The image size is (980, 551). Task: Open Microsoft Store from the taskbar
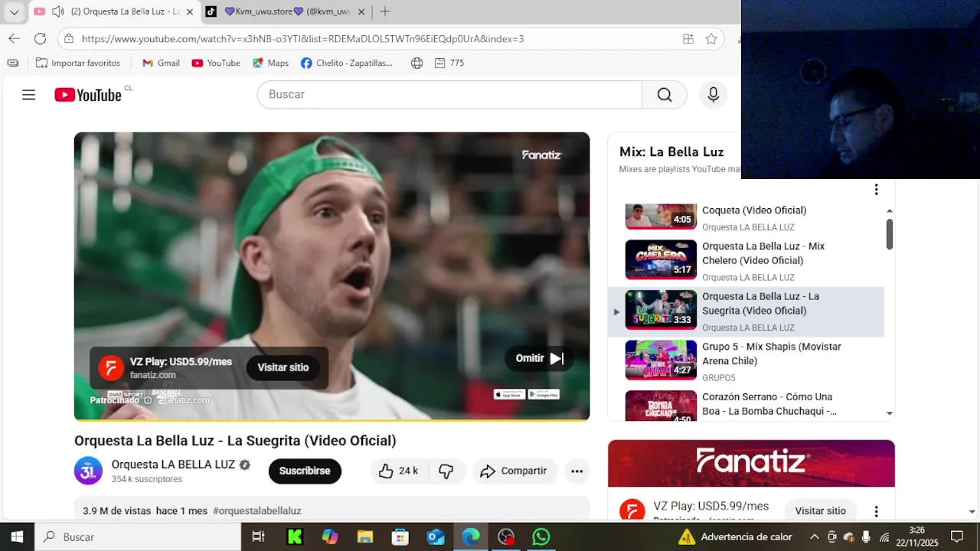coord(400,537)
